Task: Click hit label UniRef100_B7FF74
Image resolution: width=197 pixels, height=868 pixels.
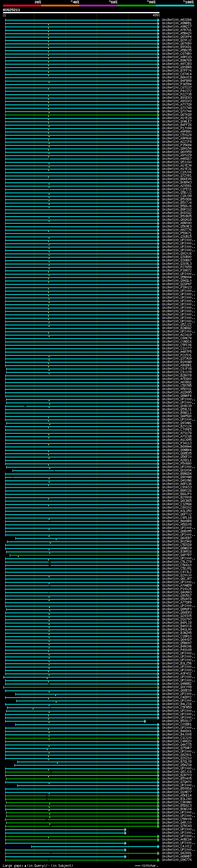Action: click(177, 71)
